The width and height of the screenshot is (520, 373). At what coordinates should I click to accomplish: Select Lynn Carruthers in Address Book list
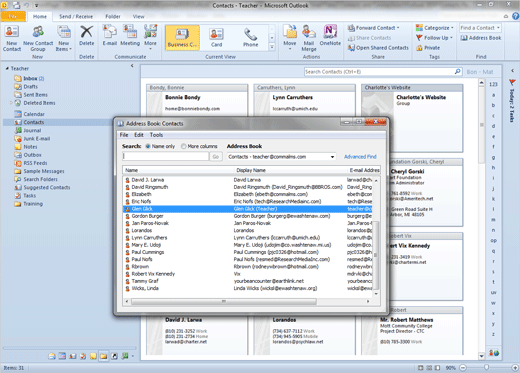pos(248,238)
